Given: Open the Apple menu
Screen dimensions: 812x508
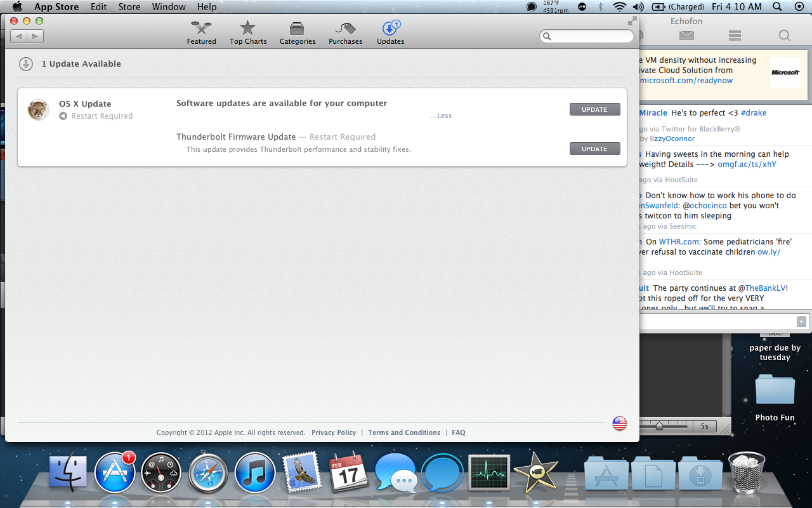Looking at the screenshot, I should (17, 7).
